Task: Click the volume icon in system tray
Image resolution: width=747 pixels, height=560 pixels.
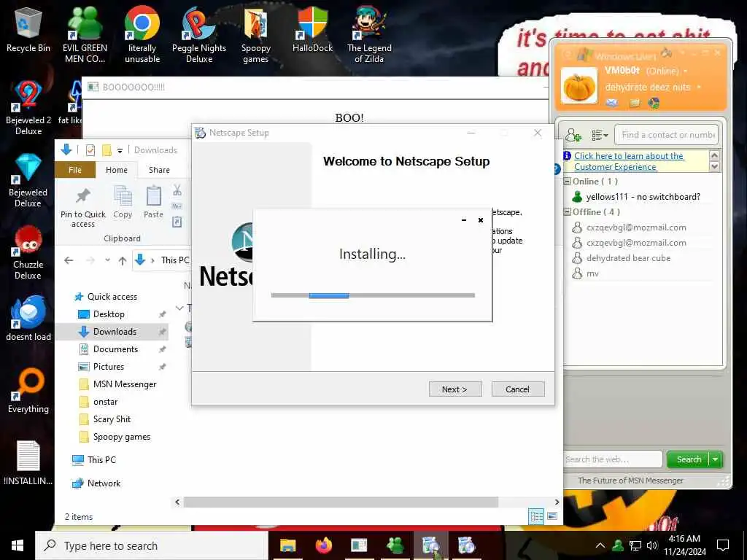Action: tap(651, 545)
